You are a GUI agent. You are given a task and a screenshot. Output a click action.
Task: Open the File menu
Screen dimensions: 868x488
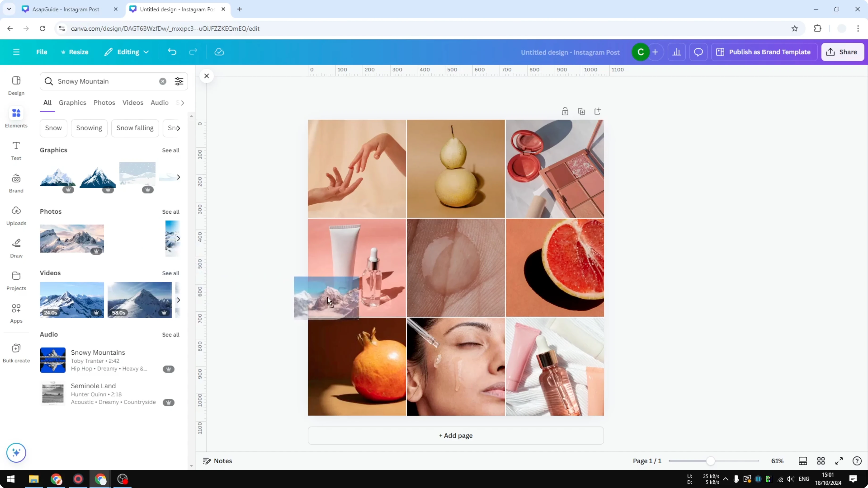(42, 52)
